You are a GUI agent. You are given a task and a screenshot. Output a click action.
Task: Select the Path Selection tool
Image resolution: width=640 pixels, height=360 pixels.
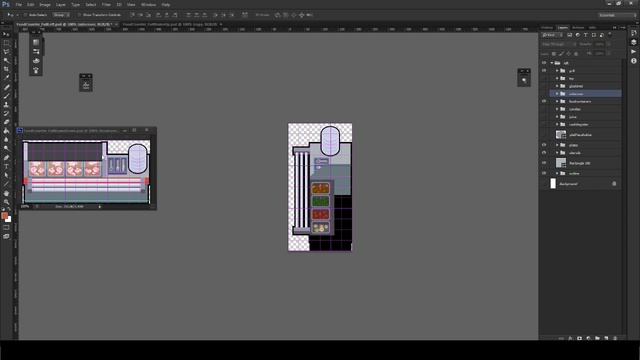(6, 175)
